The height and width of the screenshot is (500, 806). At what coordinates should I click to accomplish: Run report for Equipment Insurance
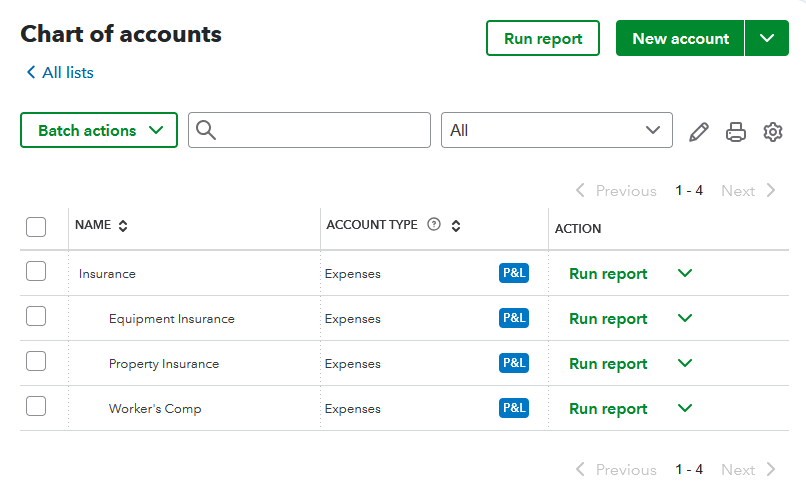point(608,319)
